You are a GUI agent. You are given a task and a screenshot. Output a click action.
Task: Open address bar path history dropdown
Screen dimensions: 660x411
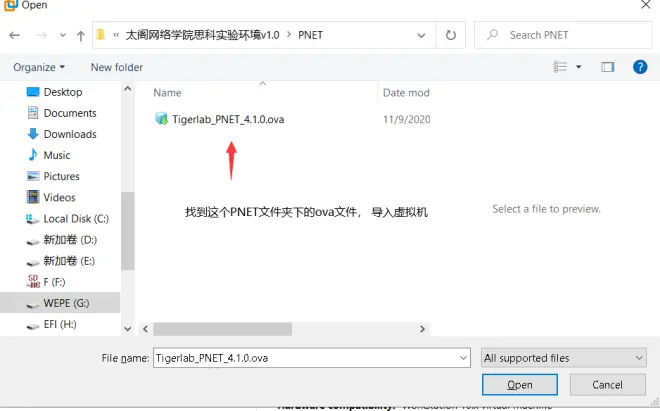(x=421, y=35)
